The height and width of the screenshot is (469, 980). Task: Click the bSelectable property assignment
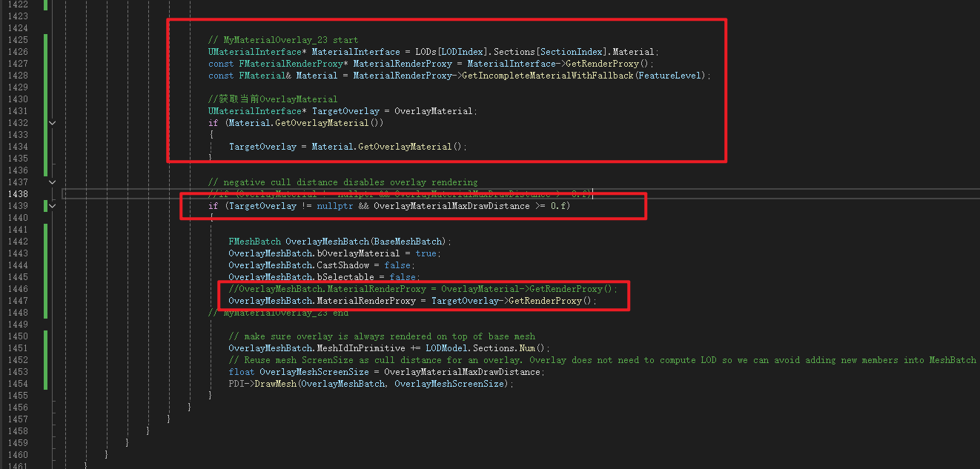pos(348,277)
